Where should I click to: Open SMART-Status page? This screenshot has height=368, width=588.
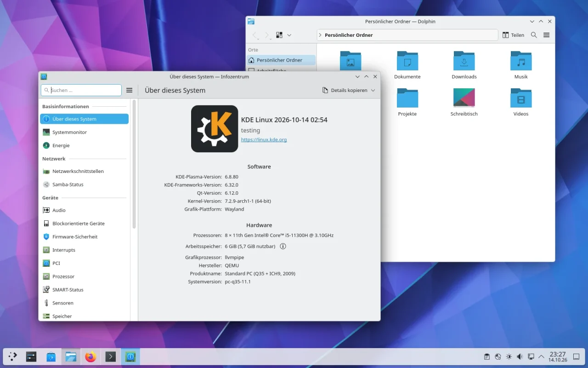click(x=84, y=290)
